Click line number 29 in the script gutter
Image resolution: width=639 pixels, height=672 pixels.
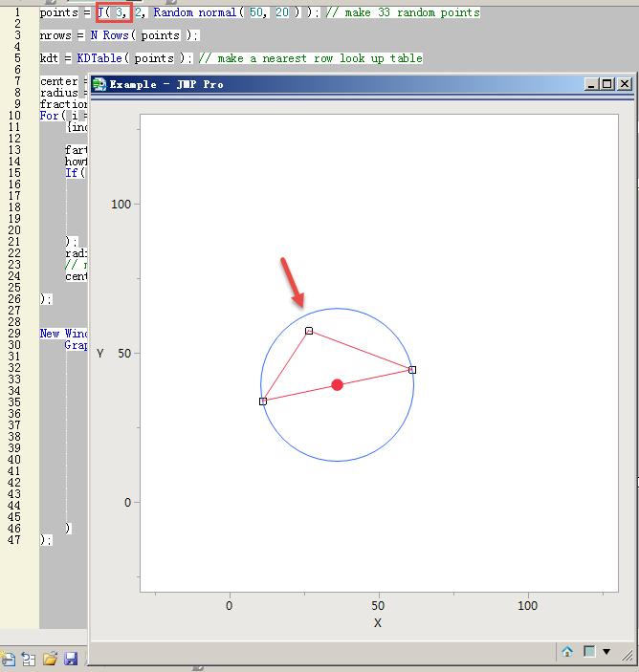(14, 333)
